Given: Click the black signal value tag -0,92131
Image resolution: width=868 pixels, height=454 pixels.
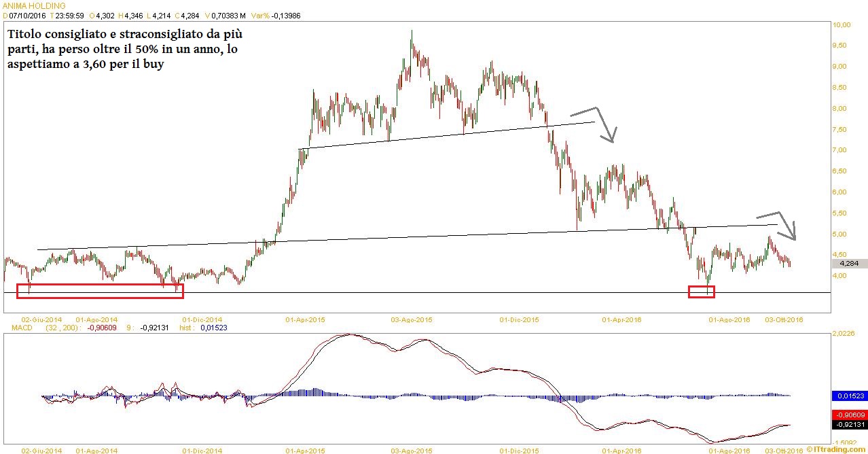Looking at the screenshot, I should tap(848, 423).
